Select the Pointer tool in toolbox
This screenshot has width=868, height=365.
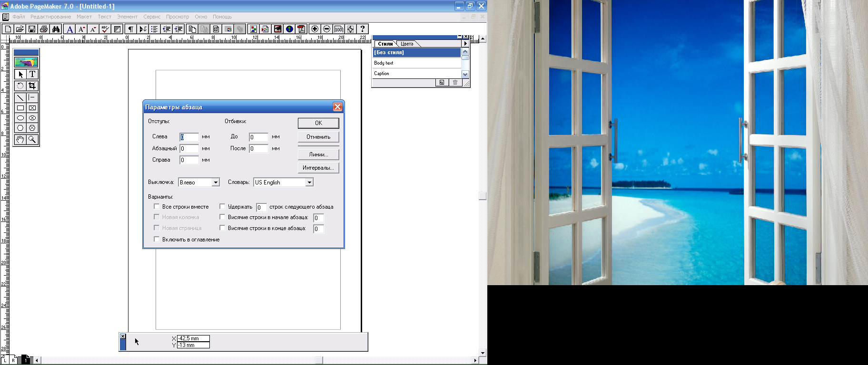click(20, 74)
